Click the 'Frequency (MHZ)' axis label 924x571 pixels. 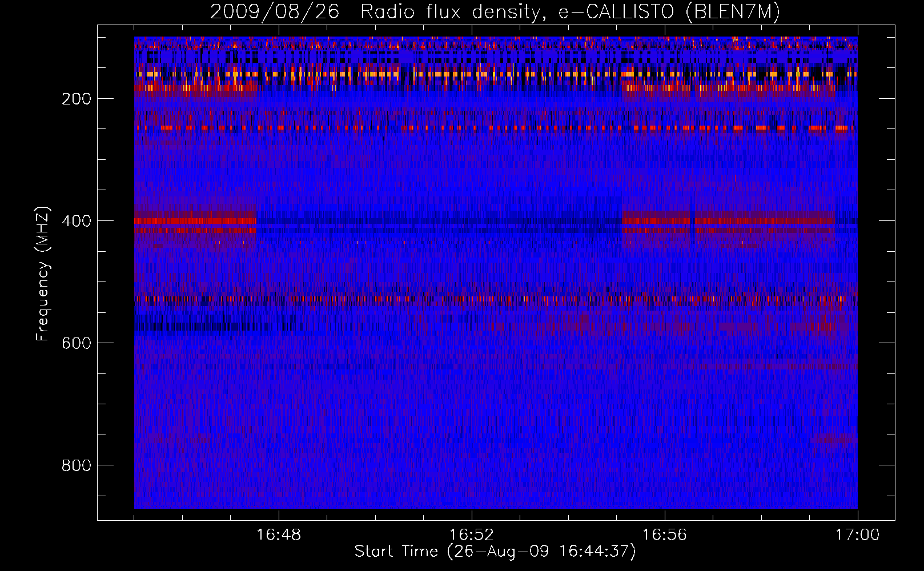click(x=43, y=274)
